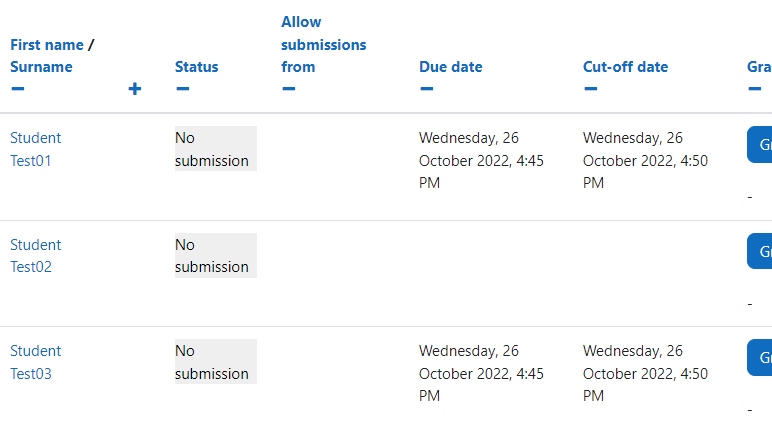Click Grade button for Student Test03
Image resolution: width=772 pixels, height=430 pixels.
point(760,358)
